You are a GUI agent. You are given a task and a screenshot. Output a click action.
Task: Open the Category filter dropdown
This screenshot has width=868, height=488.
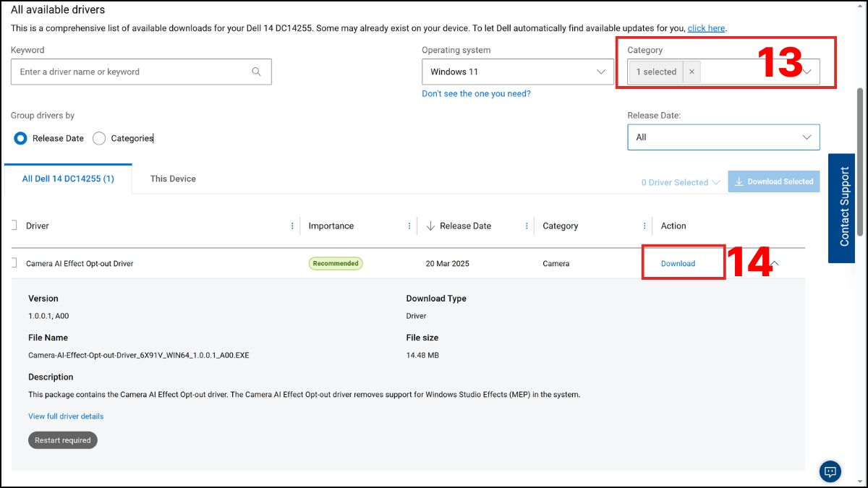point(807,72)
